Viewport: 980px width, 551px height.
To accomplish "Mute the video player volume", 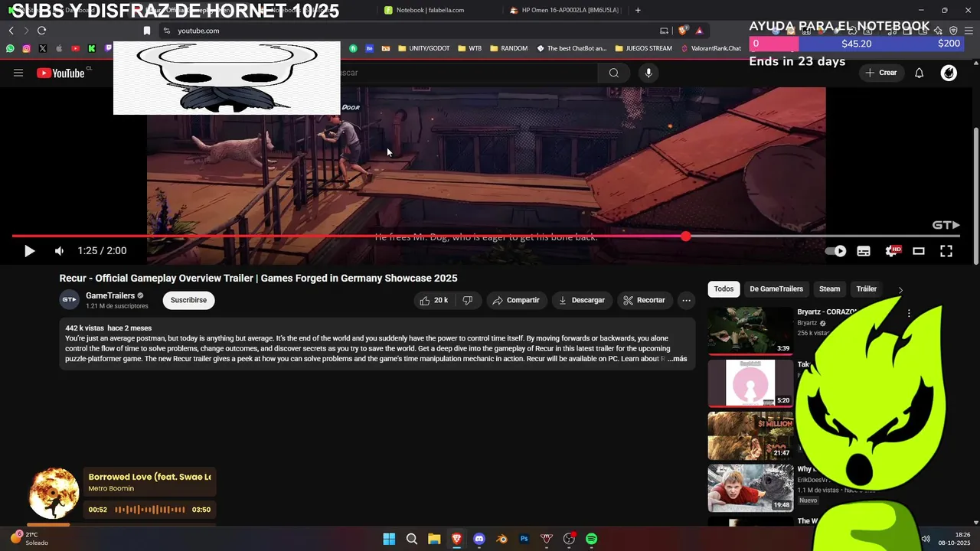I will [60, 251].
